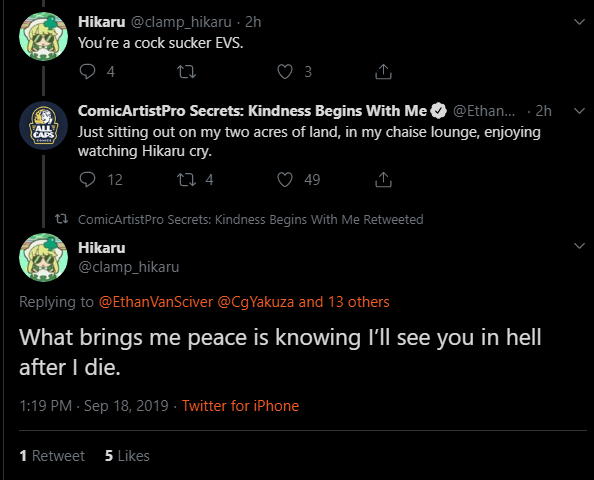Open the All Caps Comics profile avatar
Screen dimensions: 594x480
click(44, 125)
